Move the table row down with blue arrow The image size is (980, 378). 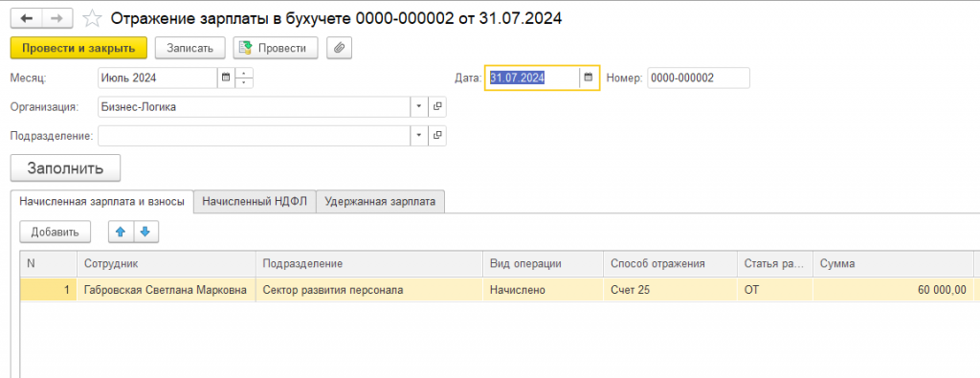click(145, 232)
